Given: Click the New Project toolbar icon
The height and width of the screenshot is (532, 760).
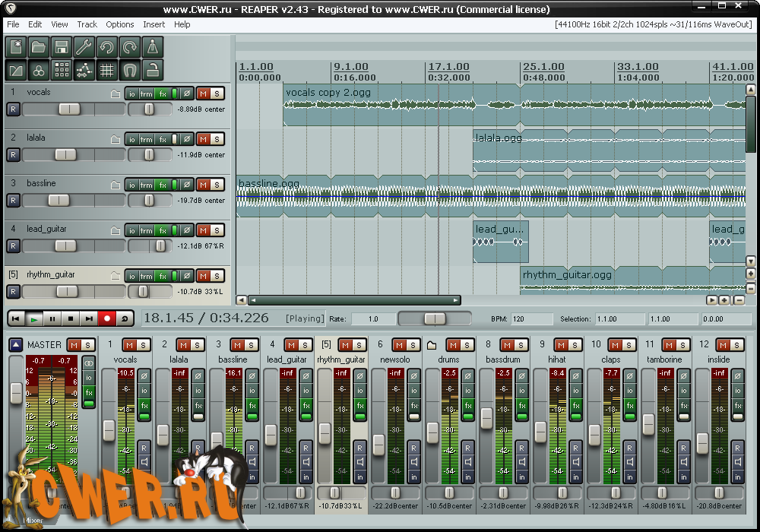Looking at the screenshot, I should [x=16, y=47].
